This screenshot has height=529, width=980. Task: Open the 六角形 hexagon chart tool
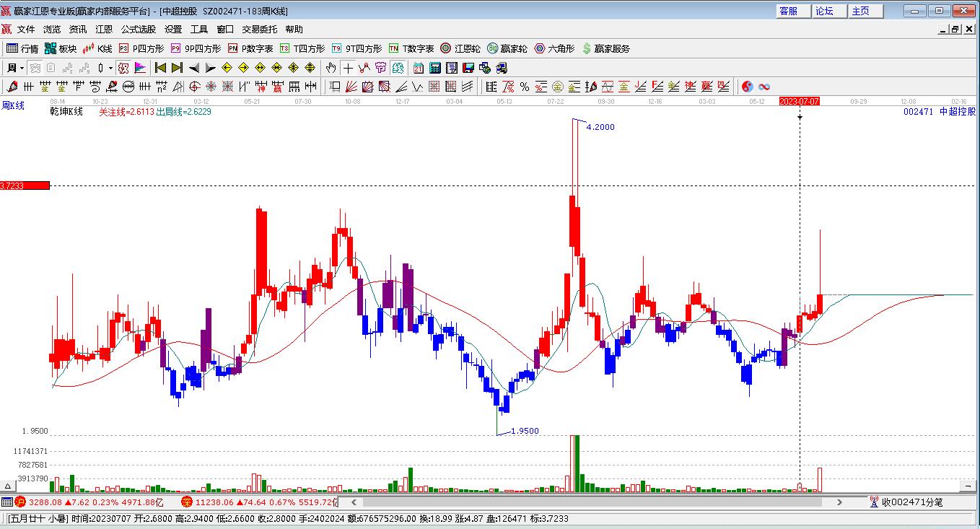coord(554,48)
